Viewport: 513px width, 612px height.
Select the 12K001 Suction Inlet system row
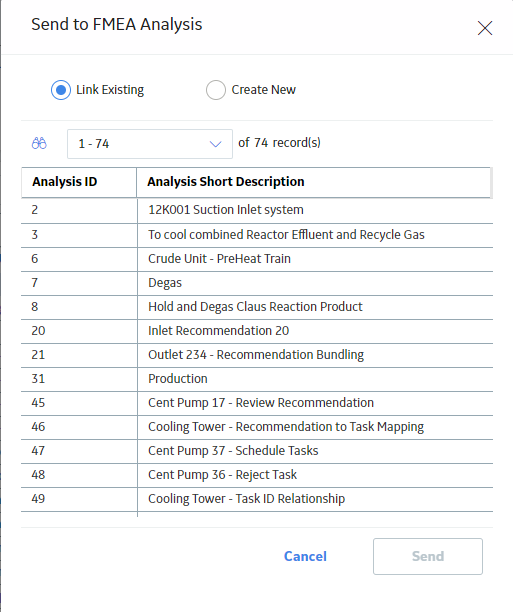[257, 211]
